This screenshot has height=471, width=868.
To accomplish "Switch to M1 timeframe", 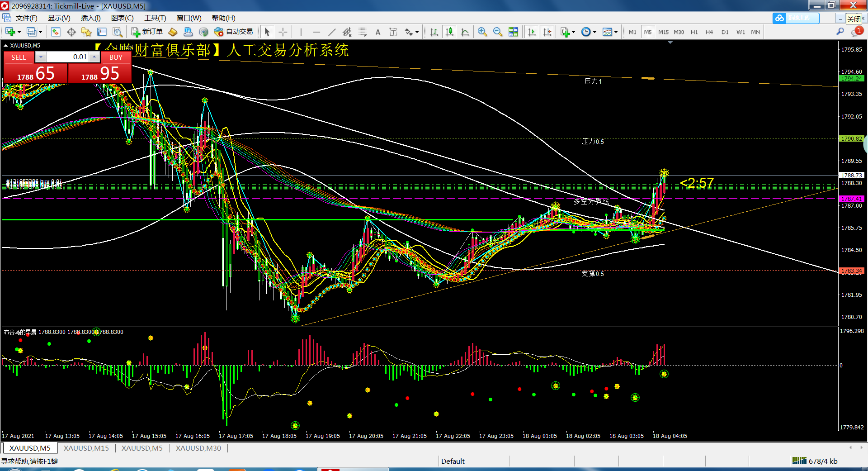I will tap(632, 32).
